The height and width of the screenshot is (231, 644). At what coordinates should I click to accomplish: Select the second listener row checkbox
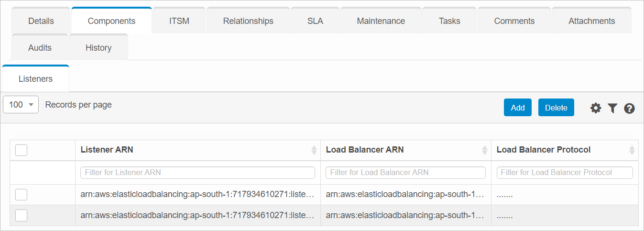tap(21, 216)
